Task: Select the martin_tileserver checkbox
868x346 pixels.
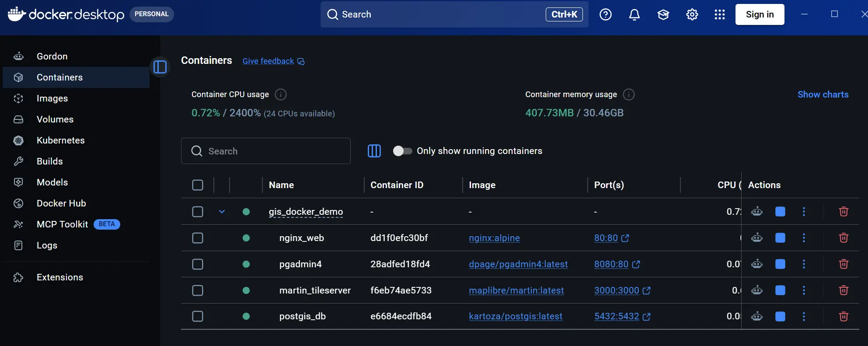Action: point(198,290)
